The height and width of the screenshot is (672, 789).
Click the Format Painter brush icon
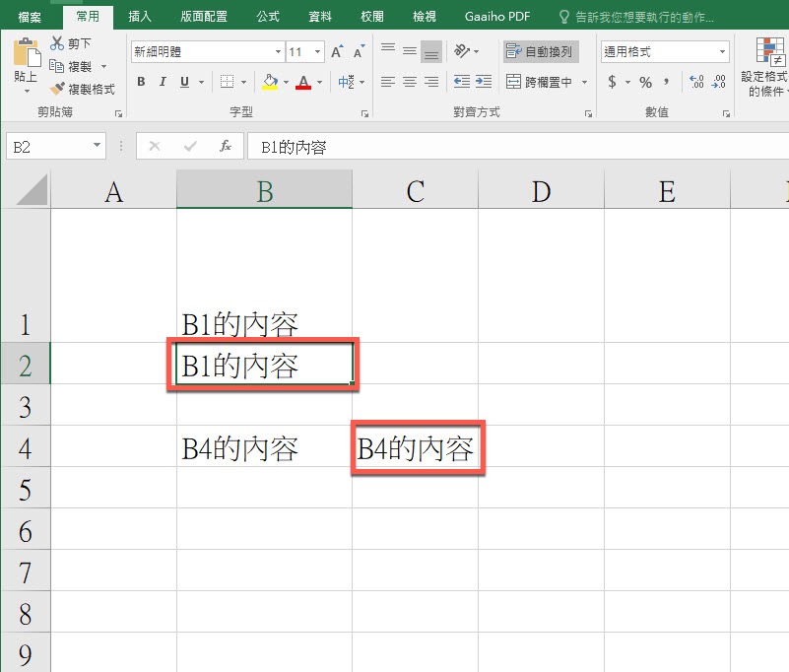[x=57, y=89]
